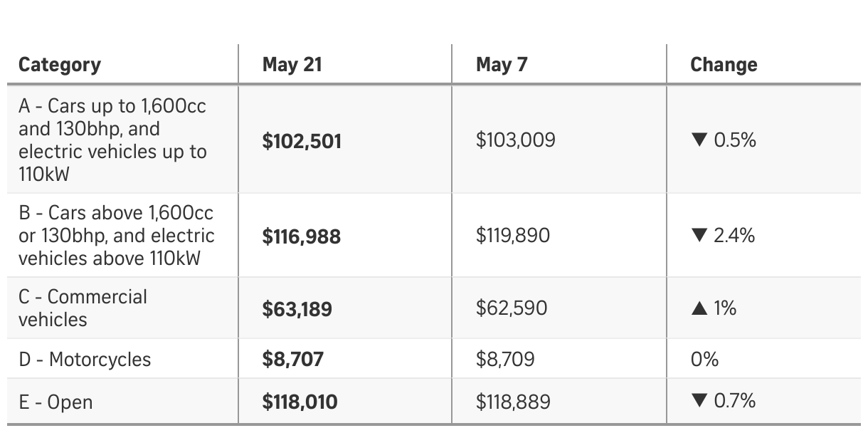Select the $103,009 May 7 value
Viewport: 868px width, 433px height.
515,141
